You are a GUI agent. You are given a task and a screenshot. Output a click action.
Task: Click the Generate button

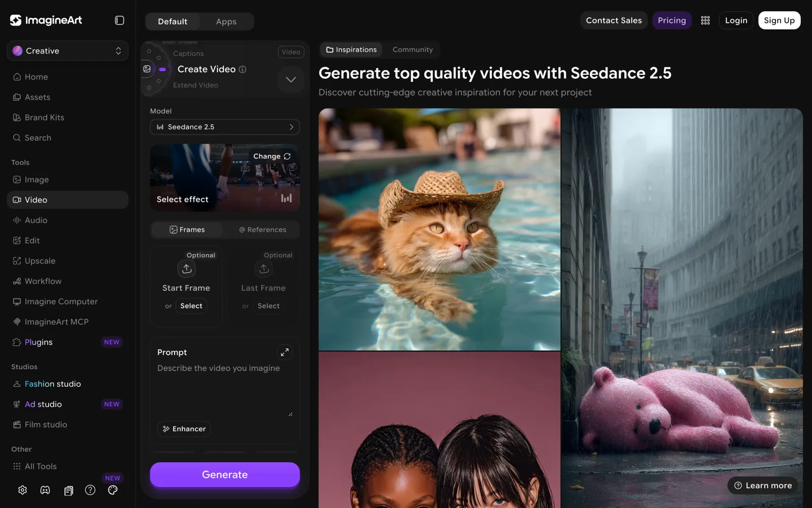point(225,474)
